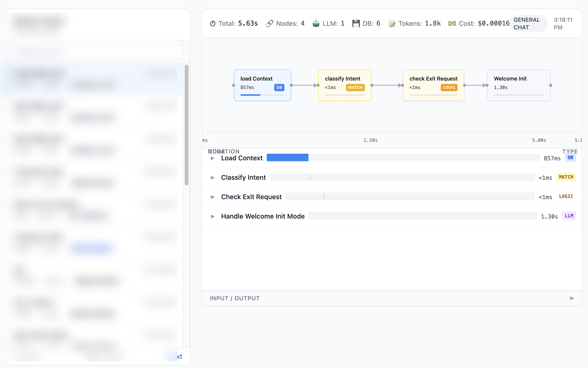Click the 5.00s timeline axis label
Image resolution: width=588 pixels, height=368 pixels.
pyautogui.click(x=539, y=140)
